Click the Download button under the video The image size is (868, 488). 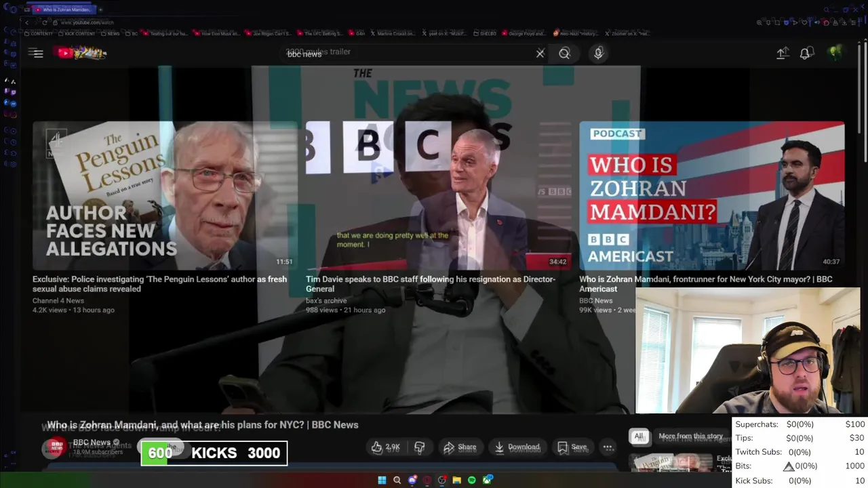[x=517, y=447]
